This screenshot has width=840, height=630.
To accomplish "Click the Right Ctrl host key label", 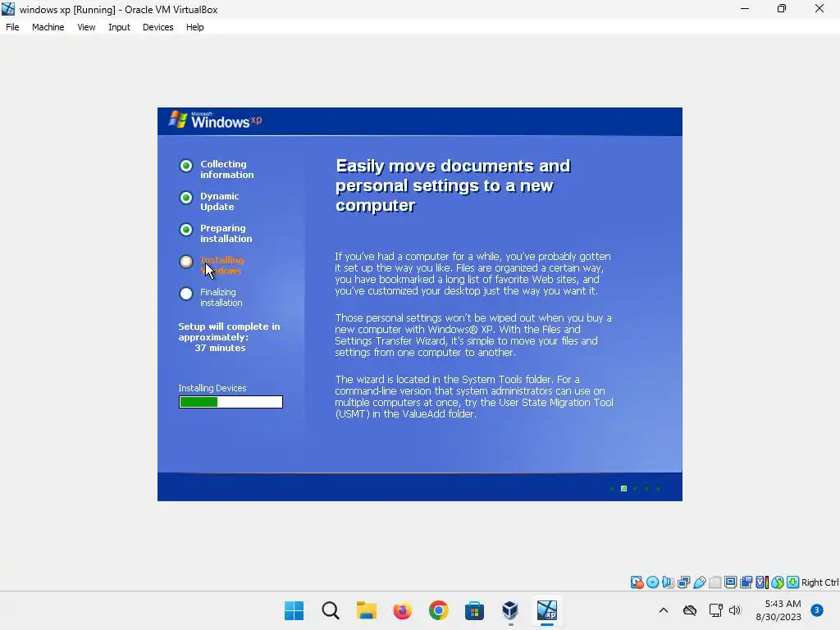I will [820, 582].
